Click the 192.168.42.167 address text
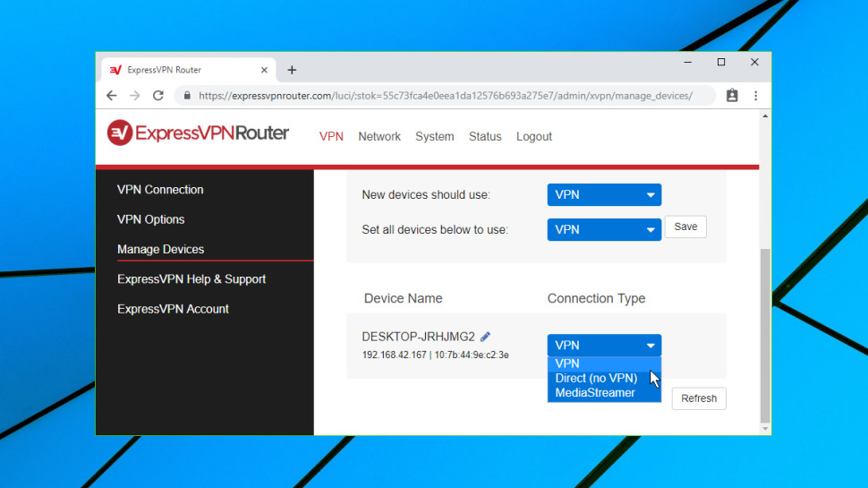Viewport: 868px width, 488px height. coord(394,355)
